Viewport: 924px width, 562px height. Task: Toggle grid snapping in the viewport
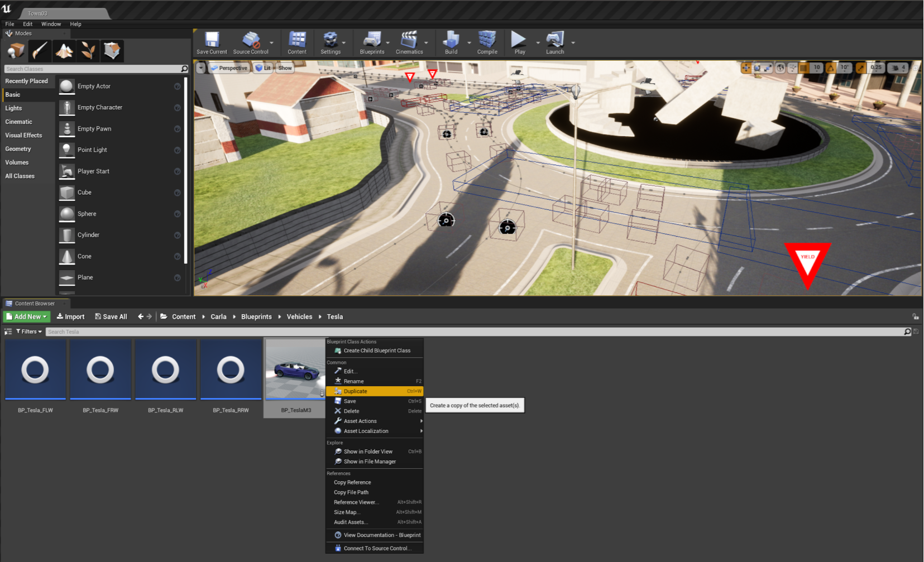[x=803, y=68]
